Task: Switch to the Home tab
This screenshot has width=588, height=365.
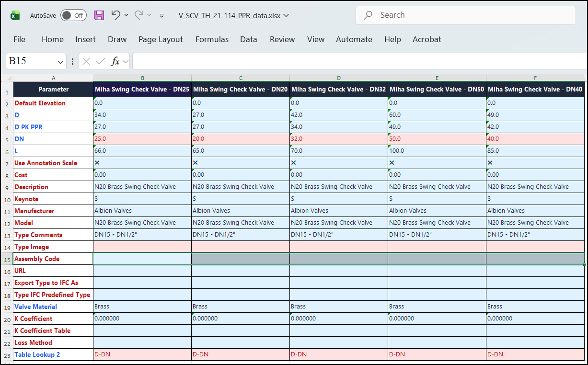Action: coord(53,39)
